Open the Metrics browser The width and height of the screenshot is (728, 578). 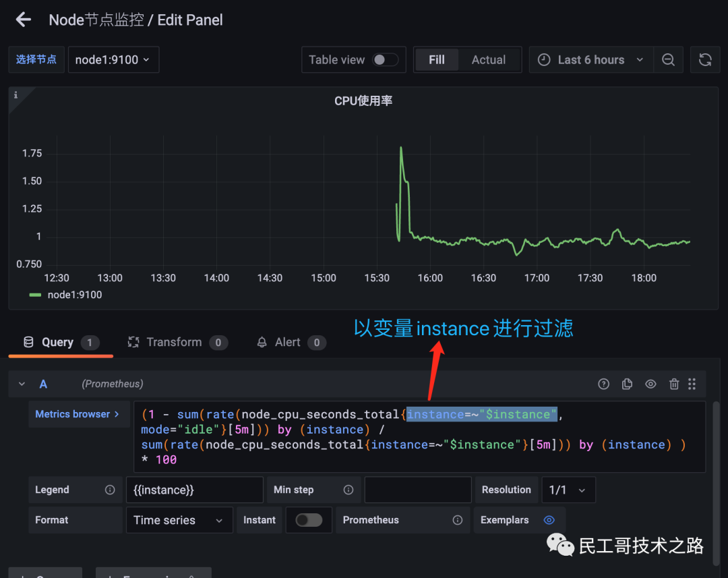coord(78,414)
